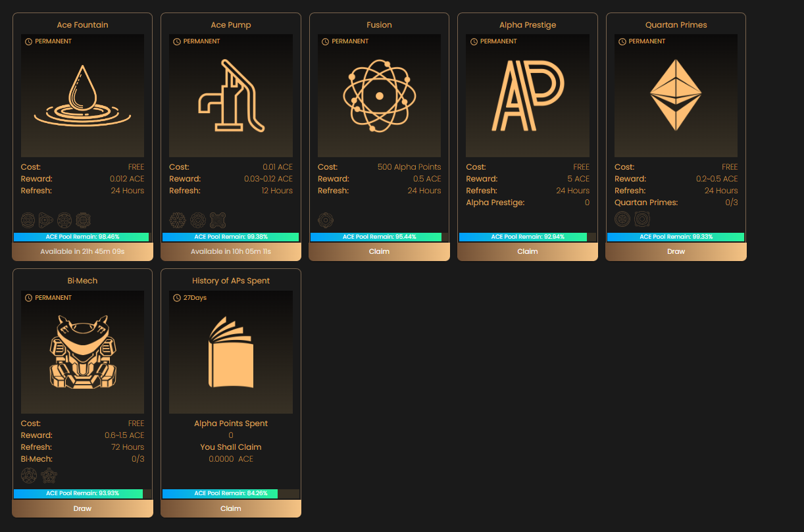Claim from the History of APs Spent card
804x532 pixels.
[x=230, y=508]
